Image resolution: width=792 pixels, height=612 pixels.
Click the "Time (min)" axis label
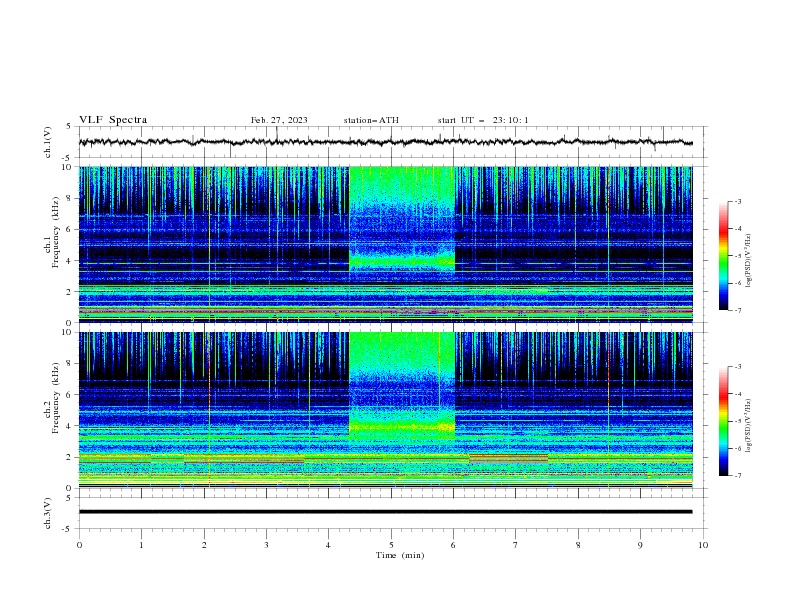pos(400,555)
